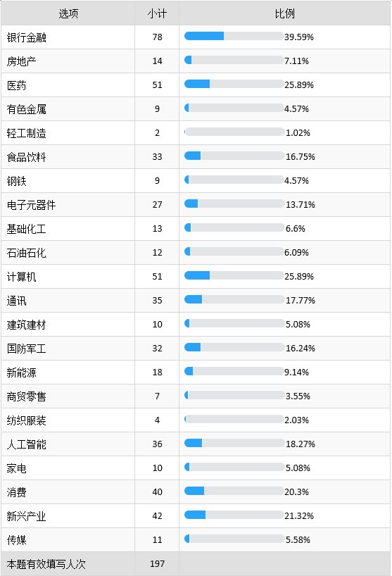The image size is (392, 576).
Task: Click the 选项 column header
Action: pos(68,13)
